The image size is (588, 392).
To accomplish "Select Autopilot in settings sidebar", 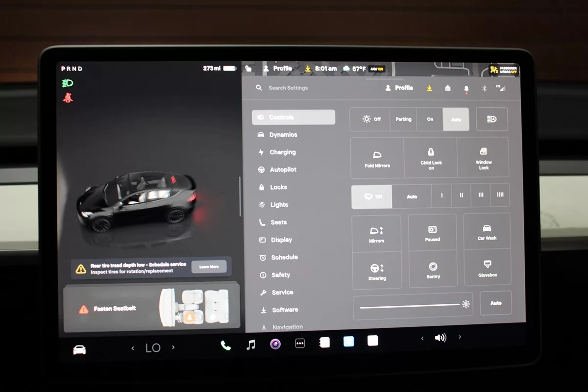I will (x=283, y=170).
